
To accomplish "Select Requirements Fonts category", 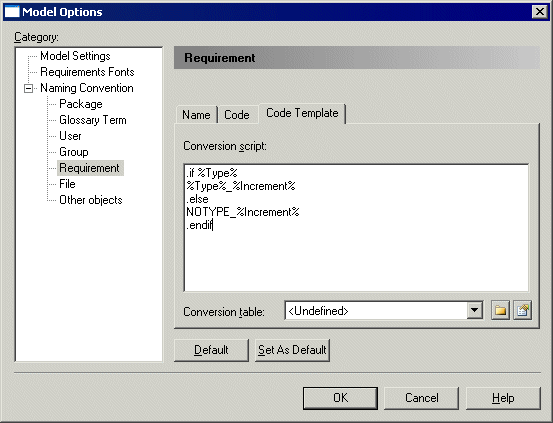I will coord(87,72).
